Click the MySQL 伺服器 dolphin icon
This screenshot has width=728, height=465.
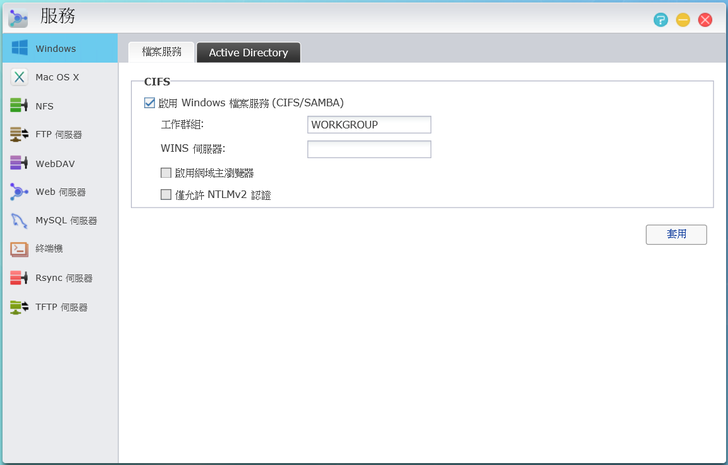pyautogui.click(x=19, y=220)
